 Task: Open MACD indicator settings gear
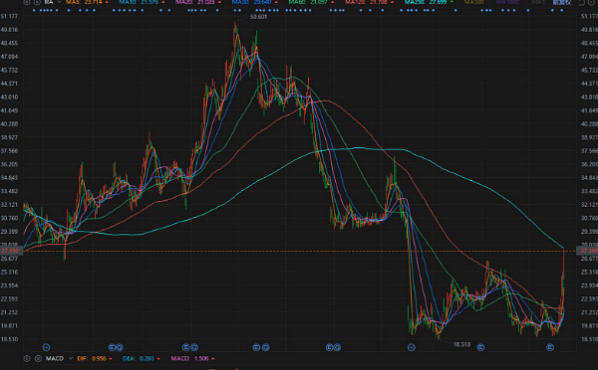click(27, 359)
